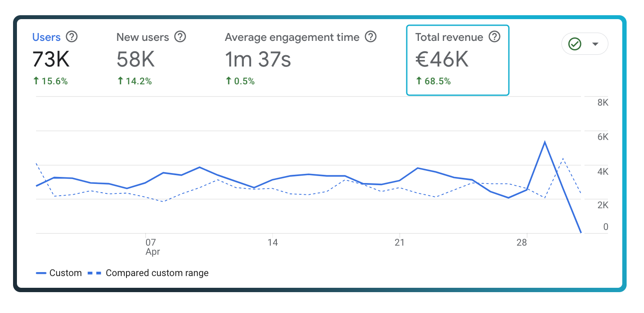The image size is (644, 313).
Task: Select the Average engagement time metric tab
Action: tap(300, 59)
